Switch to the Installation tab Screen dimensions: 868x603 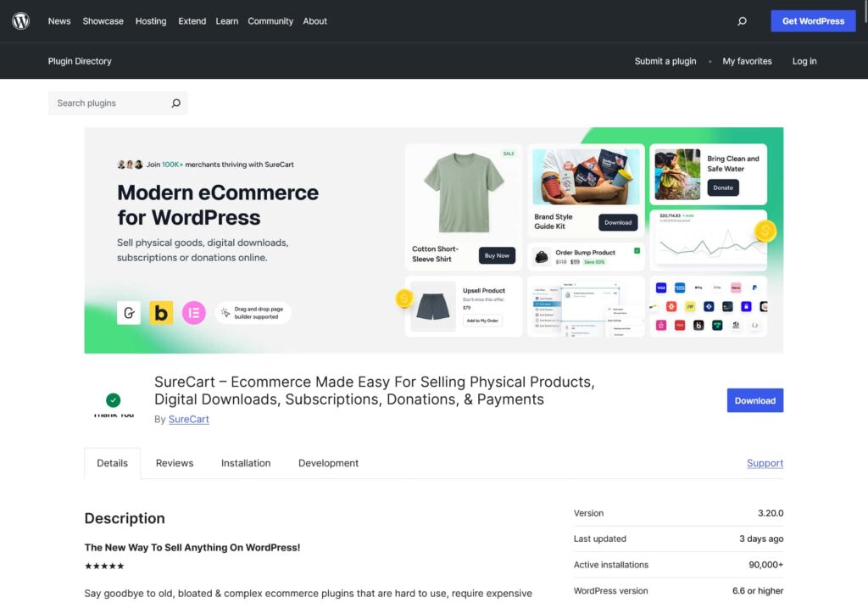point(246,463)
